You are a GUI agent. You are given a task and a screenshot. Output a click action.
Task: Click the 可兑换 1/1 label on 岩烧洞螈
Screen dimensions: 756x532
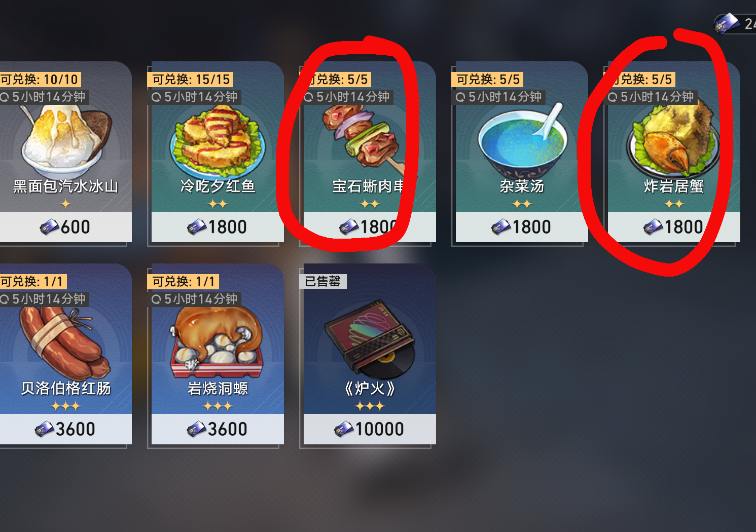tap(183, 282)
